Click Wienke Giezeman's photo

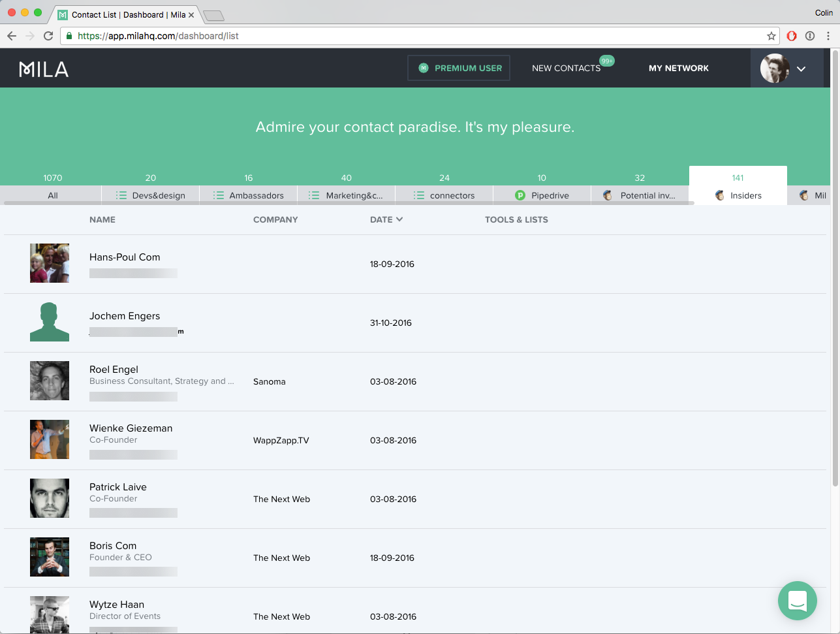pos(50,439)
